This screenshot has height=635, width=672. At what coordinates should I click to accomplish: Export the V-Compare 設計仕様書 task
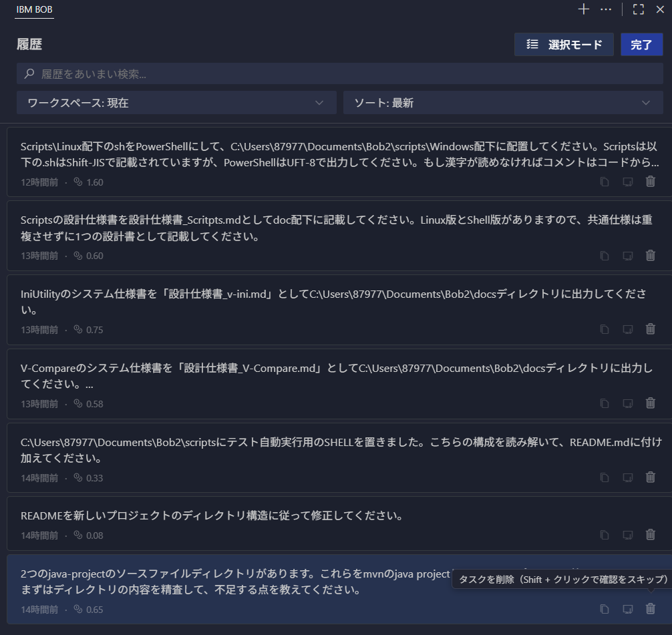[627, 403]
